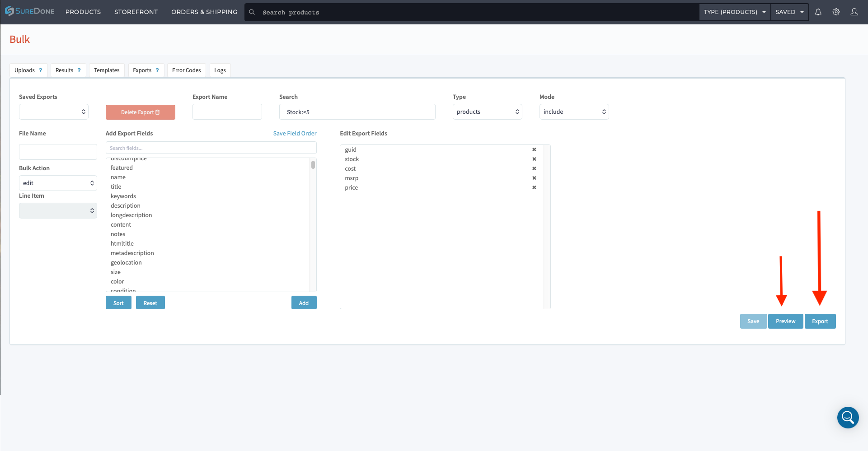
Task: Expand the TYPE (PRODUCTS) search filter
Action: tap(735, 12)
